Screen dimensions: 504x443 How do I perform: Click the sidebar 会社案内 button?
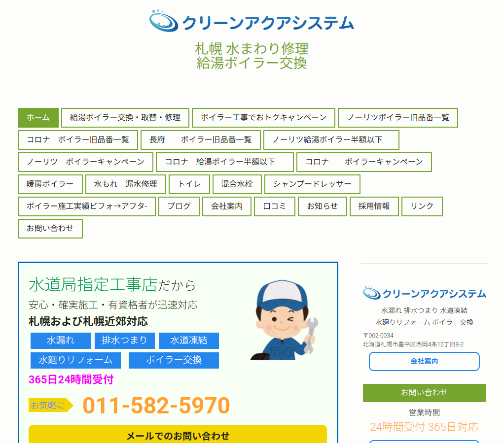pyautogui.click(x=424, y=361)
